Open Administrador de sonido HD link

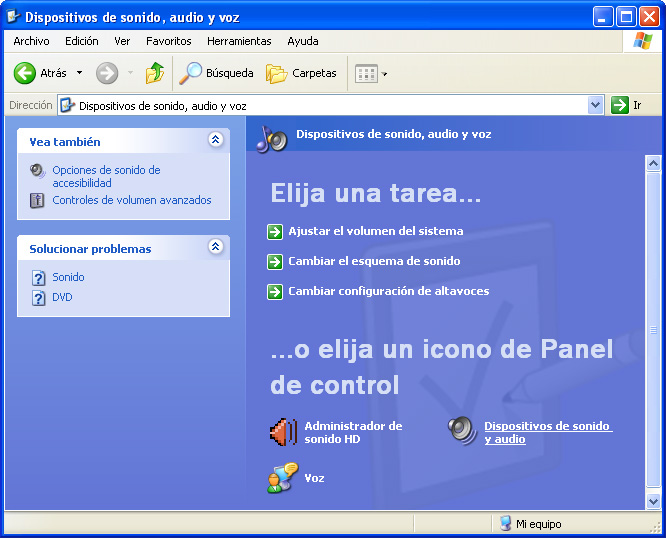[353, 433]
